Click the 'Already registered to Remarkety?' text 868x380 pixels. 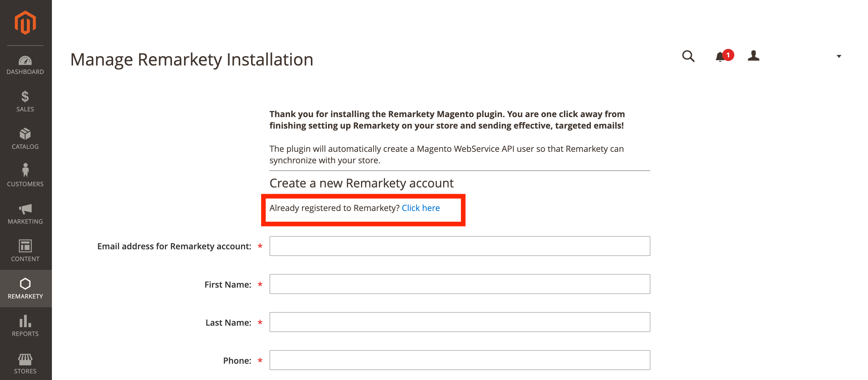(x=335, y=208)
